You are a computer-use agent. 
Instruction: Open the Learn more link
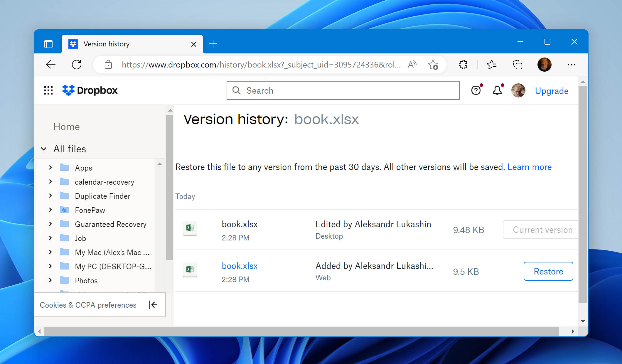(530, 167)
